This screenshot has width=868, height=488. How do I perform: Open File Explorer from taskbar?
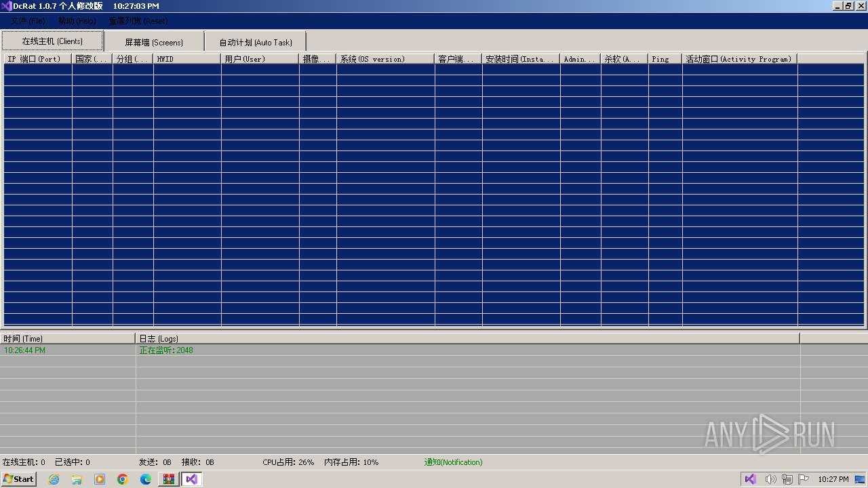77,479
